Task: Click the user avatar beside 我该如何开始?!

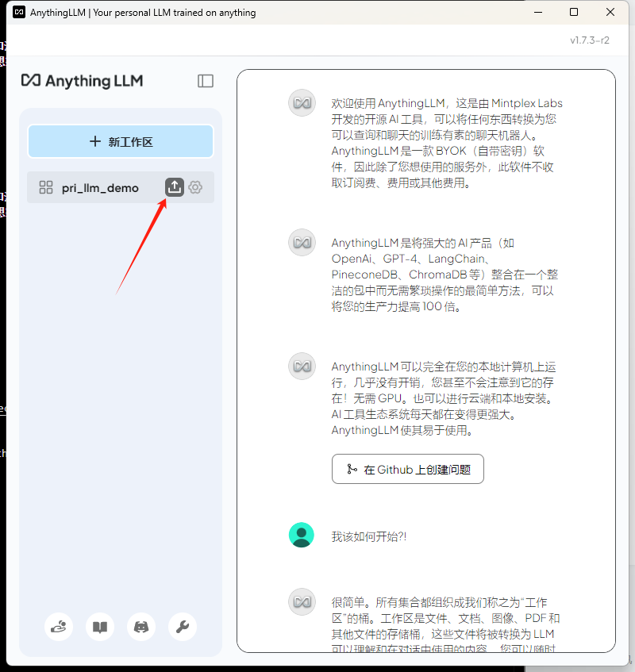Action: click(302, 535)
